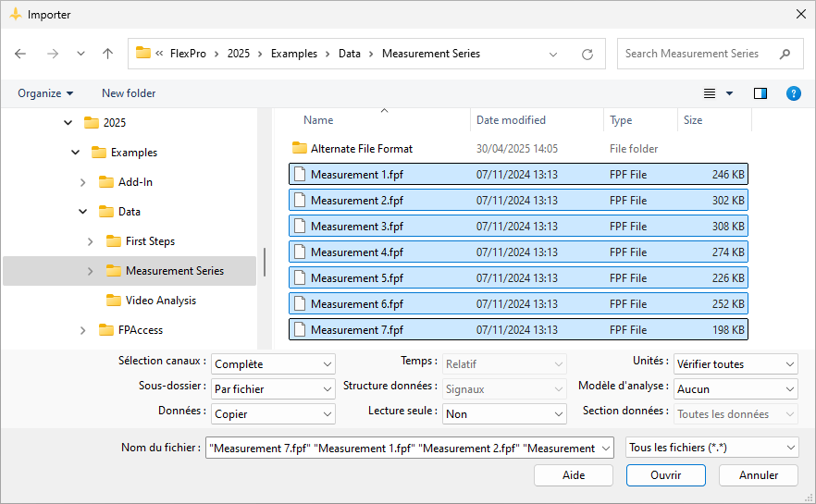Click the Up one level arrow
This screenshot has height=504, width=816.
click(x=107, y=54)
